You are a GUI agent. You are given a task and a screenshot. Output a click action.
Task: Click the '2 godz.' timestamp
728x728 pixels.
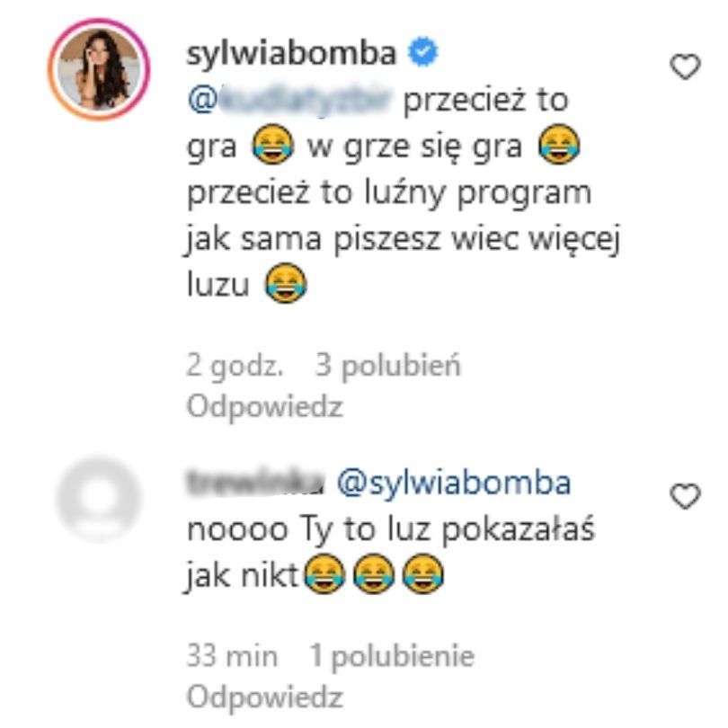(235, 367)
